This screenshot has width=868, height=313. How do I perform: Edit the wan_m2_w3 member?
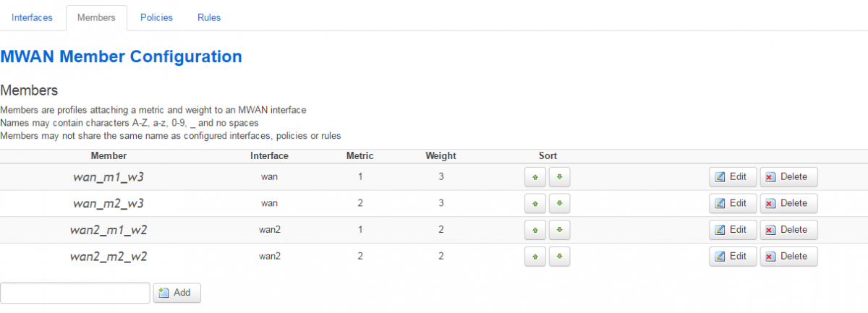(733, 204)
